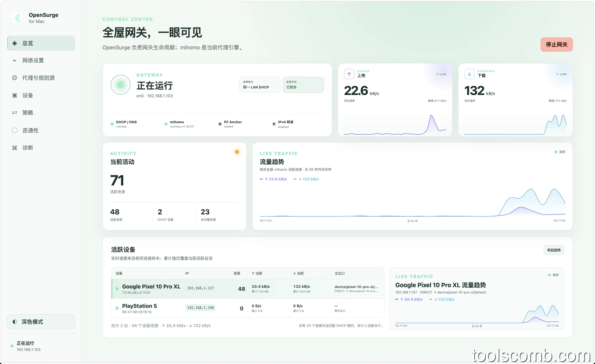Viewport: 595px width, 364px height.
Task: Click the PlayStation 5 status dot
Action: tap(117, 308)
